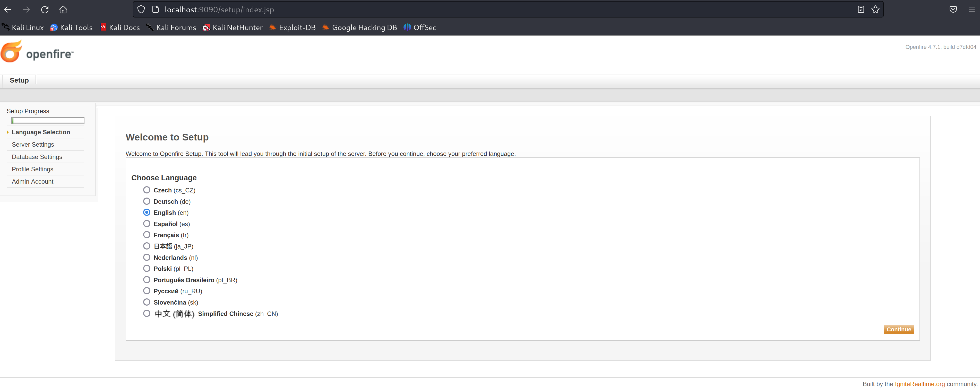Screen dimensions: 980x391
Task: Reload the current page
Action: coord(45,10)
